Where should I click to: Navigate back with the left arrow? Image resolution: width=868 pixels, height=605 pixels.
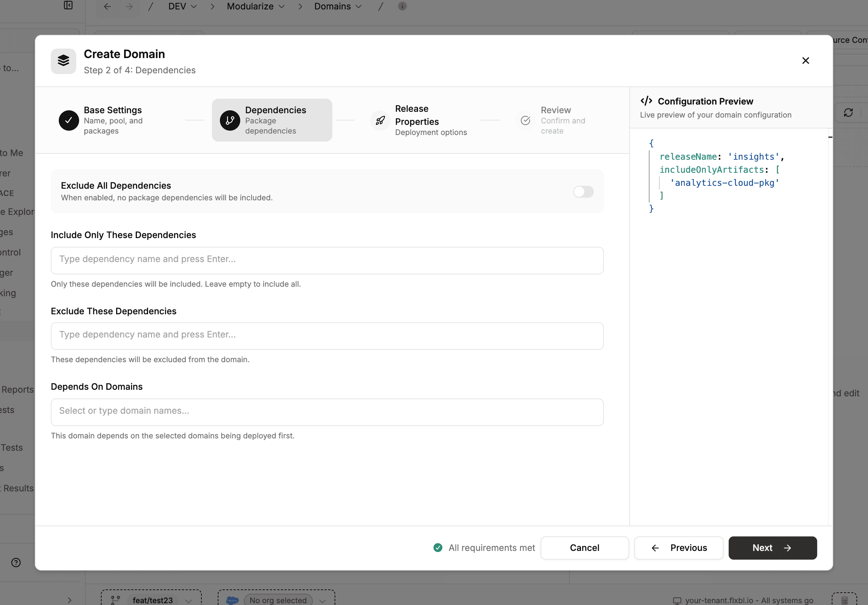pos(107,7)
